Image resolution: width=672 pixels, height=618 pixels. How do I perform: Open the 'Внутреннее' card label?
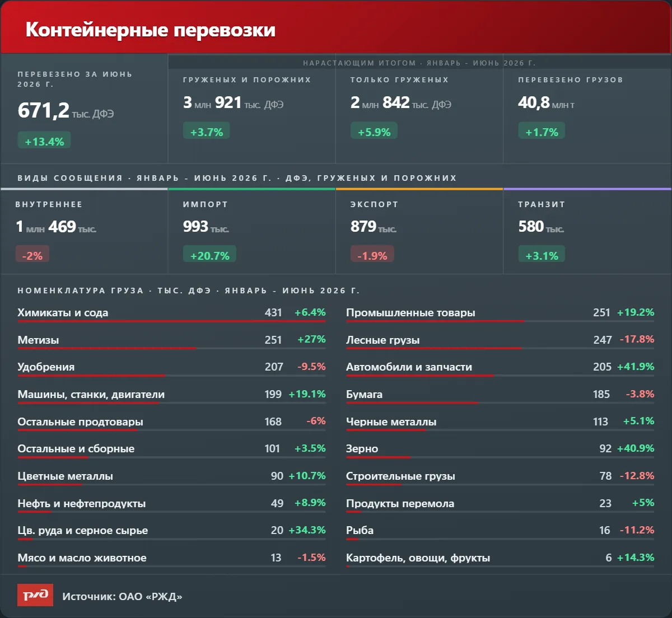(x=49, y=204)
